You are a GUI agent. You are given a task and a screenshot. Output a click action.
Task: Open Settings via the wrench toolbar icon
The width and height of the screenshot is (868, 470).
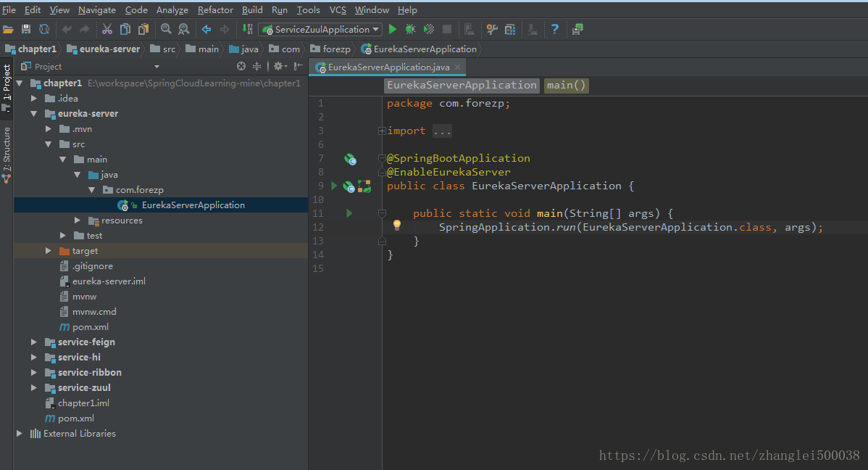point(493,29)
